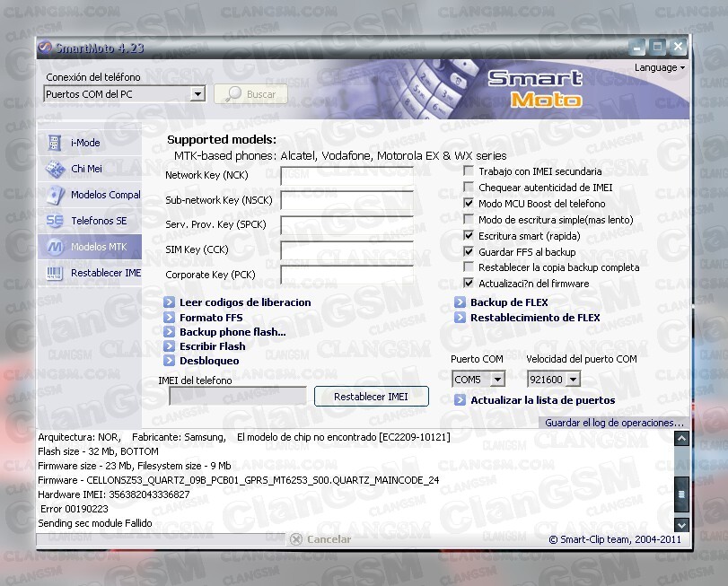This screenshot has height=586, width=728.
Task: Click the barcode icon for Restablecer IMEI
Action: (55, 273)
